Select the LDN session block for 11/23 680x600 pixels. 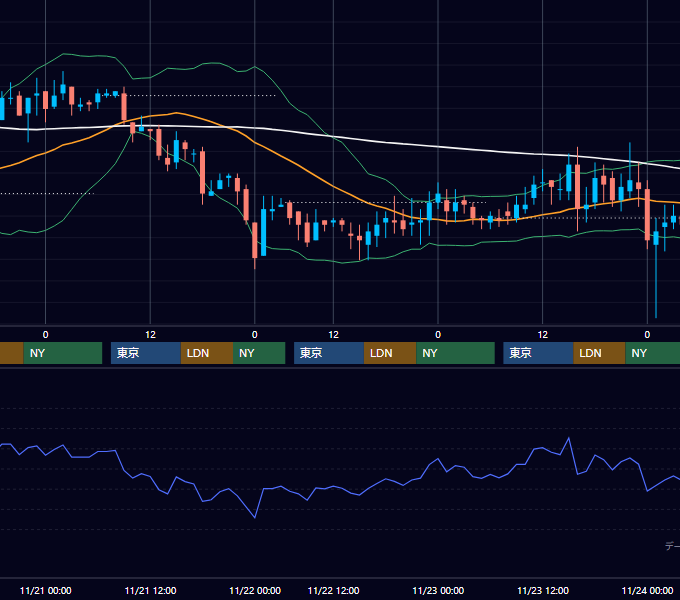(599, 353)
